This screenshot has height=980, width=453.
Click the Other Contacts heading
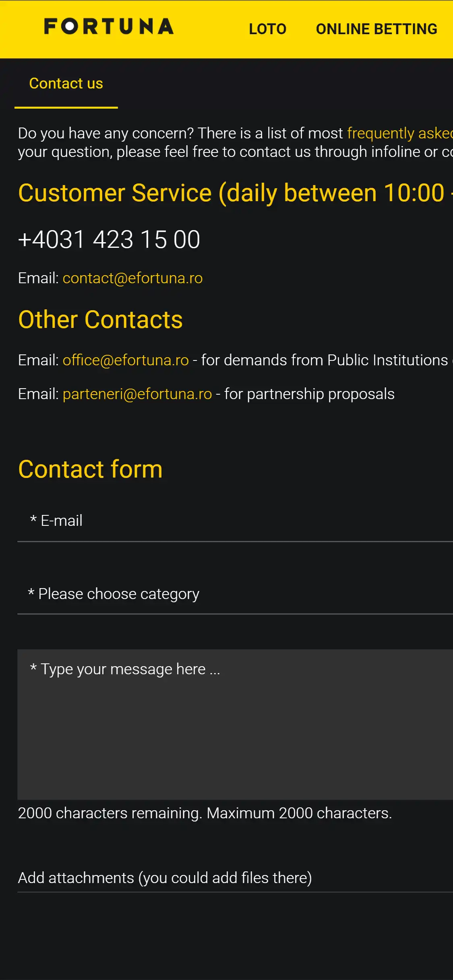pos(100,320)
